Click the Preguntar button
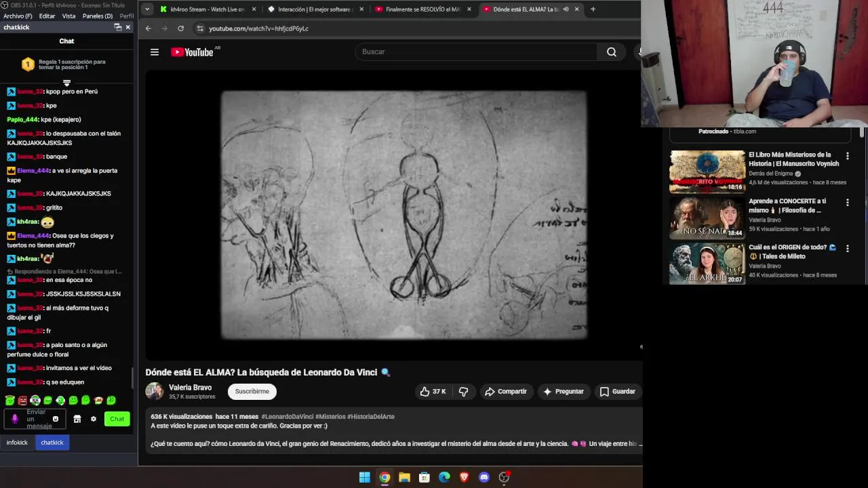This screenshot has width=868, height=488. tap(564, 391)
